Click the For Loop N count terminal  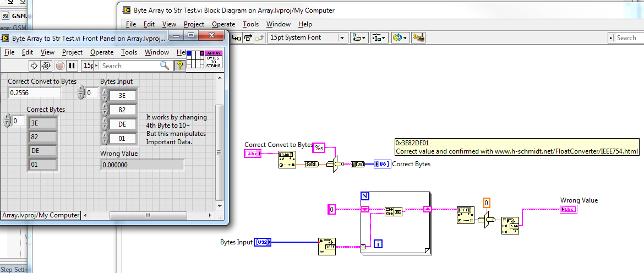point(365,196)
